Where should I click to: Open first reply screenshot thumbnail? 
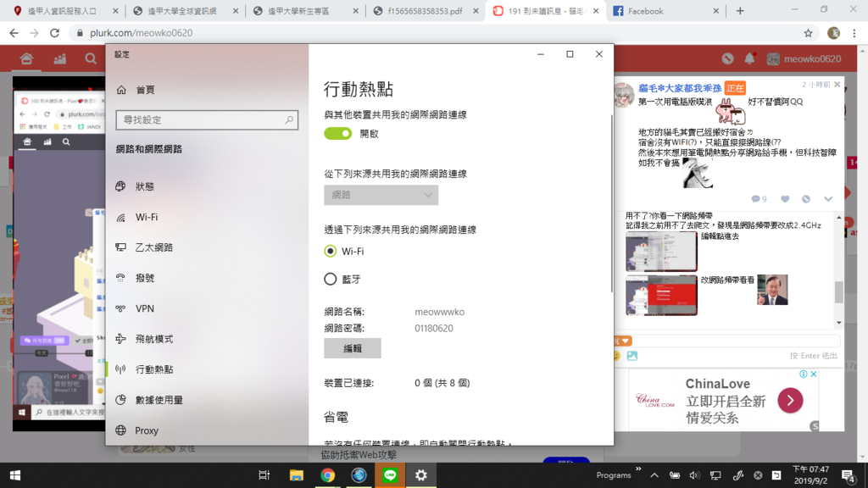pyautogui.click(x=661, y=251)
